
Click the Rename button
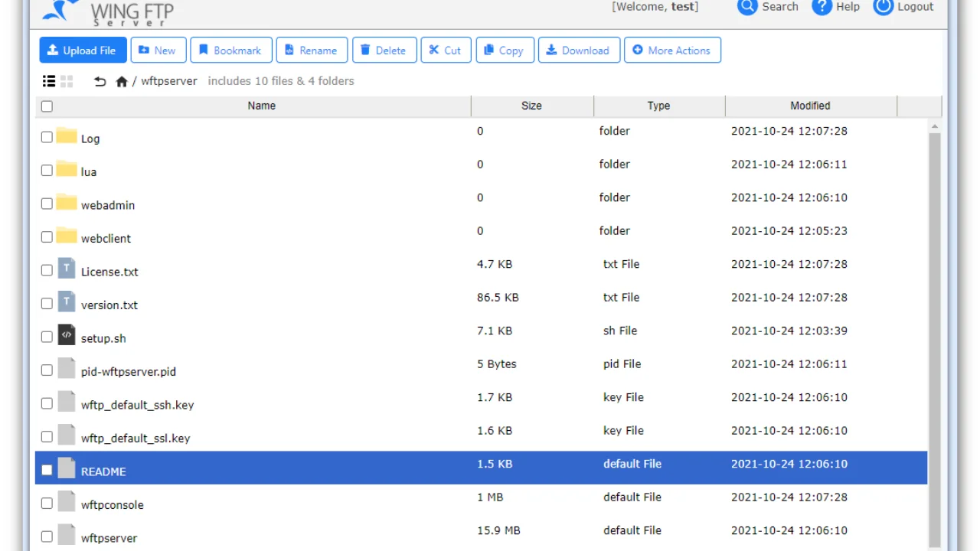(x=312, y=50)
